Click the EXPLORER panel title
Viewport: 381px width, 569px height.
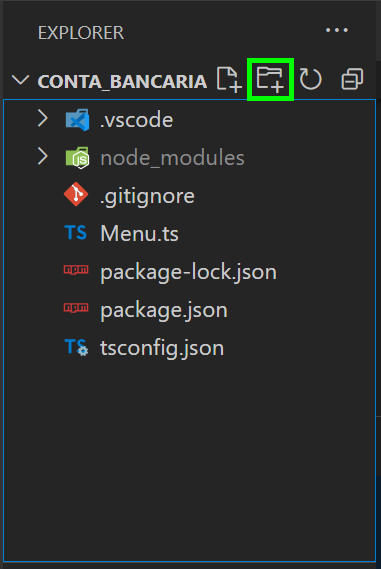click(81, 33)
